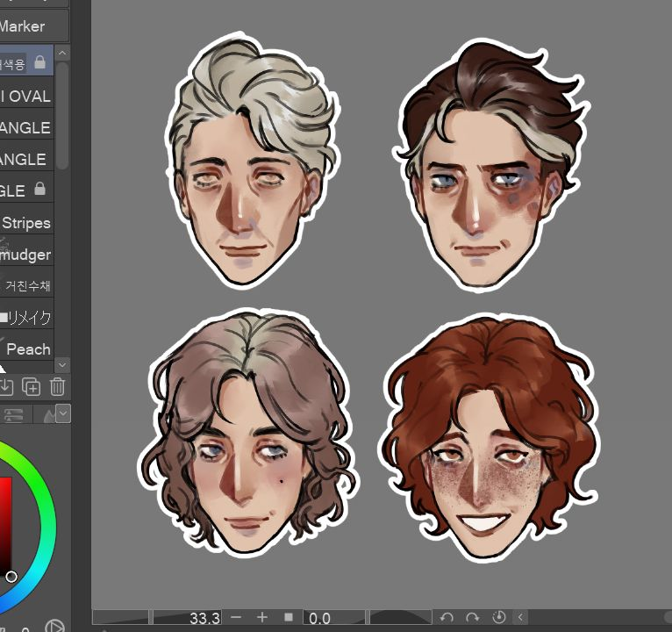Select the Smudger brush
The width and height of the screenshot is (672, 632).
coord(26,255)
